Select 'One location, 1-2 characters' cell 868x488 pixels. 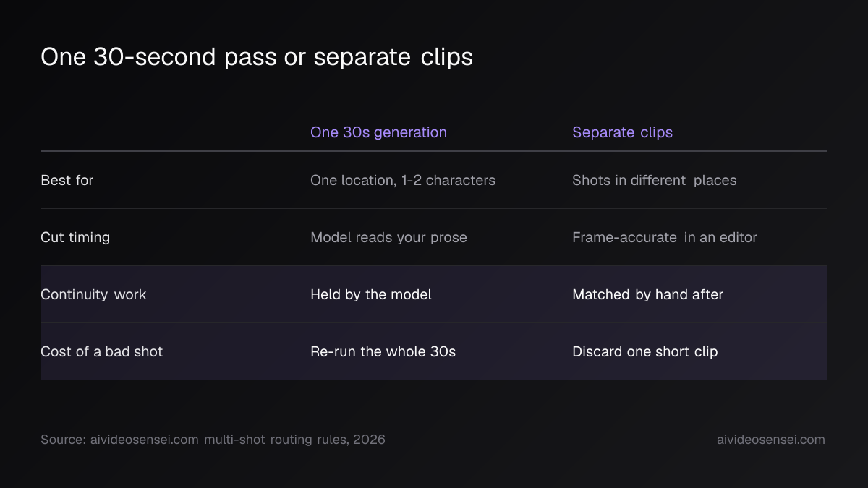403,180
